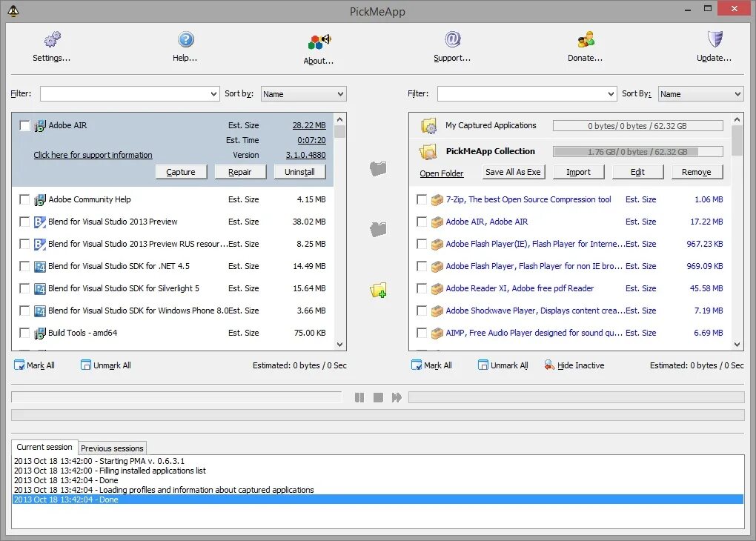Check the 7-Zip captured app checkbox
756x541 pixels.
[x=422, y=199]
